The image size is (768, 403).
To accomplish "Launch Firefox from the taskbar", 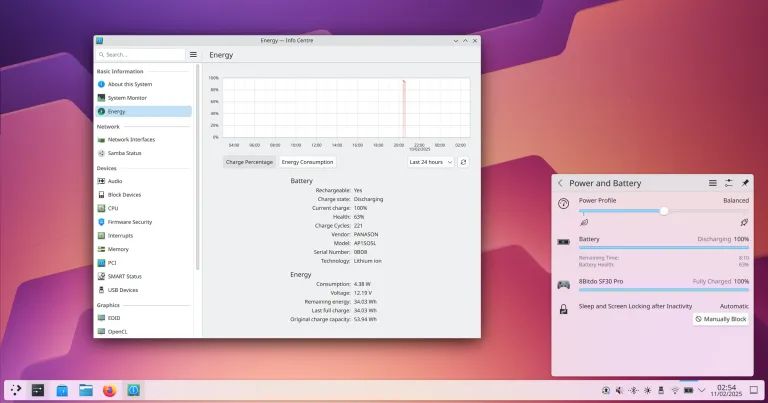I will coord(109,390).
